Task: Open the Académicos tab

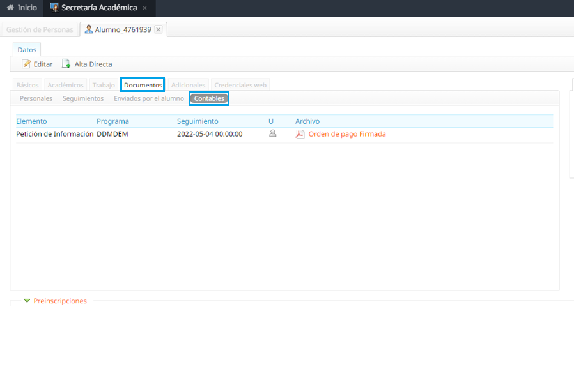Action: click(x=65, y=85)
